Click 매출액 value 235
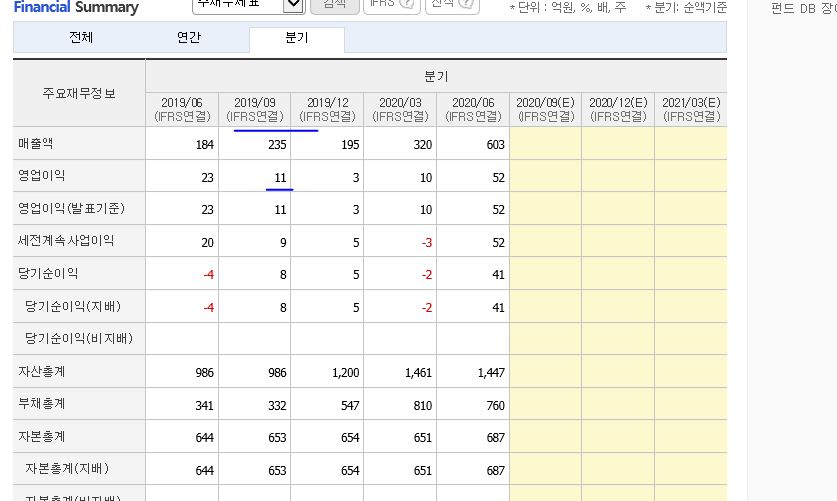This screenshot has width=837, height=501. (x=278, y=145)
